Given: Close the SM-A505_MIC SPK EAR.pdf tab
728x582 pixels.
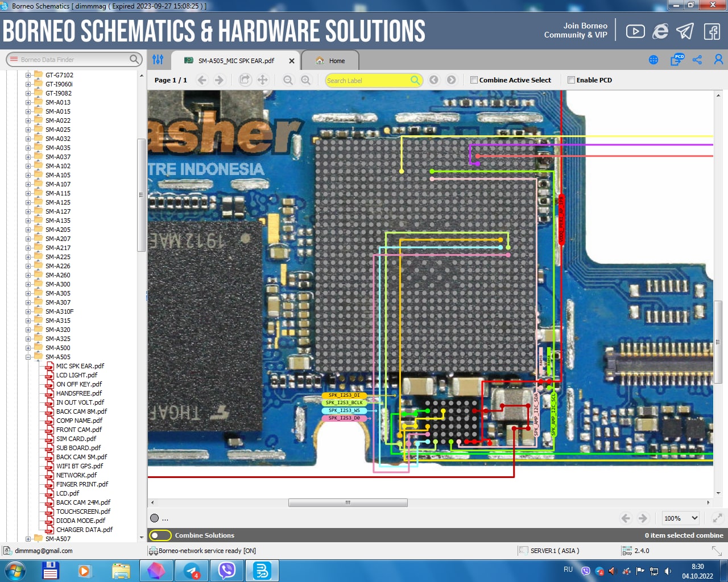Looking at the screenshot, I should [x=292, y=61].
